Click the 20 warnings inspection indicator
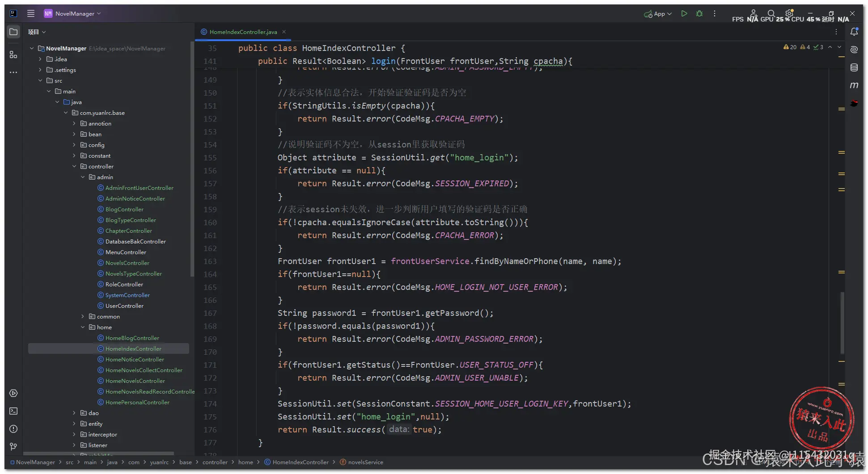This screenshot has height=474, width=868. 790,47
